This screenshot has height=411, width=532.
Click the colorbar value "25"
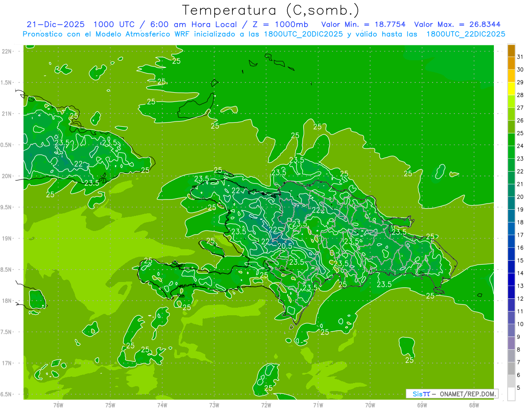click(x=520, y=133)
